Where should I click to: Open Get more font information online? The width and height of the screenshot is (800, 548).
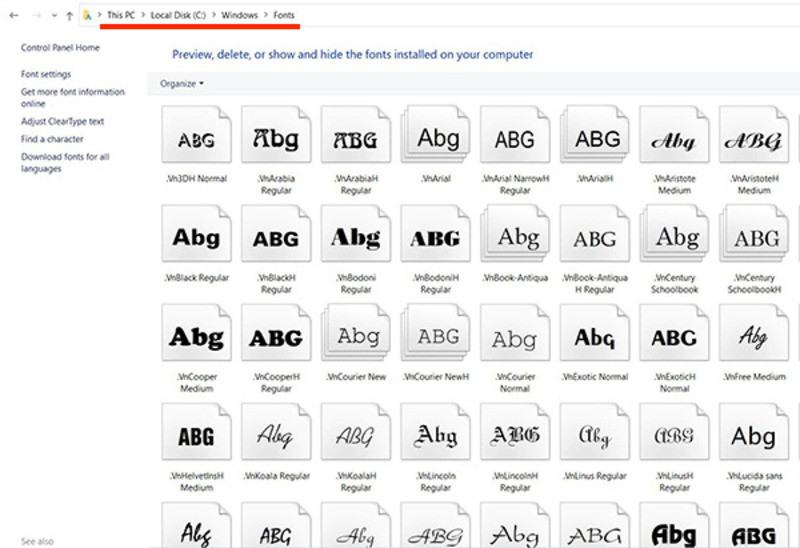tap(72, 97)
